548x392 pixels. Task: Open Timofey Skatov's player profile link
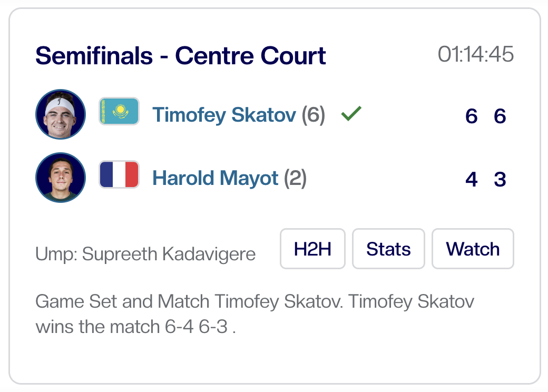224,115
